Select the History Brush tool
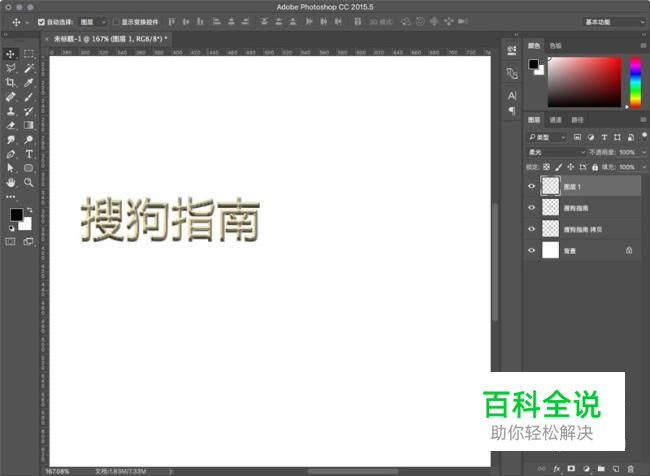The image size is (650, 476). pos(29,111)
